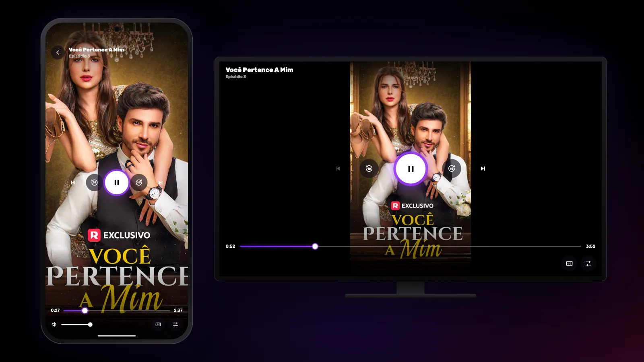Viewport: 644px width, 362px height.
Task: Click the TV progress bar scrubber handle
Action: click(x=315, y=246)
